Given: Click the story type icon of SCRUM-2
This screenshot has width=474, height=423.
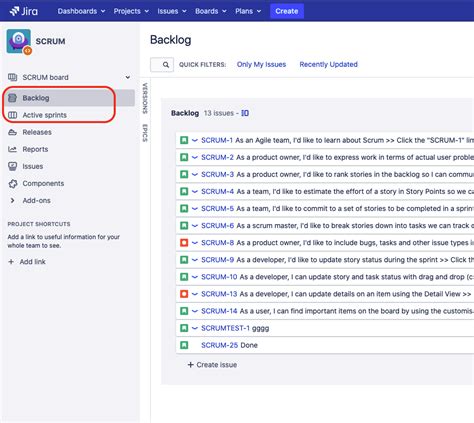Looking at the screenshot, I should (184, 157).
